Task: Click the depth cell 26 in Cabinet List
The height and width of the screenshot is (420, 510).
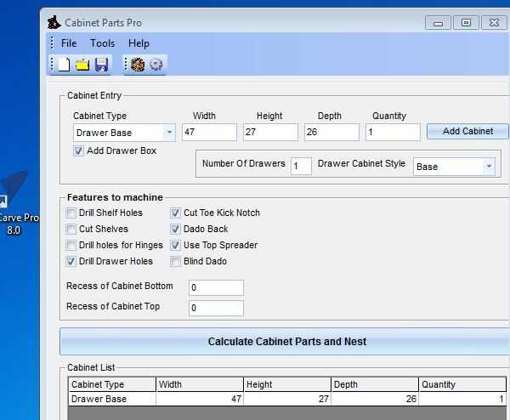Action: point(375,399)
